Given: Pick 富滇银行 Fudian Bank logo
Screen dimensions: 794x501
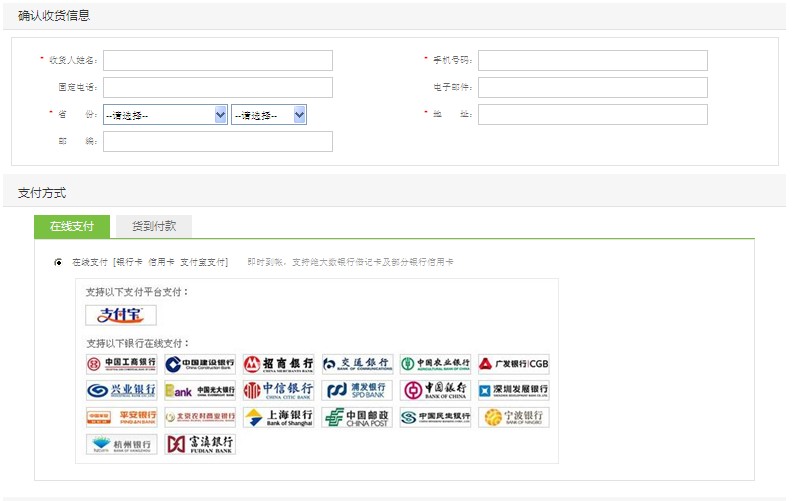Looking at the screenshot, I should point(200,444).
